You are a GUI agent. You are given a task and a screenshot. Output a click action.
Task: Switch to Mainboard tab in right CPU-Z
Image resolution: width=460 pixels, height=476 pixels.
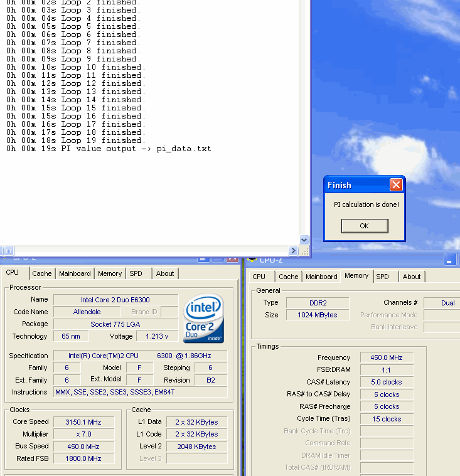tap(321, 277)
